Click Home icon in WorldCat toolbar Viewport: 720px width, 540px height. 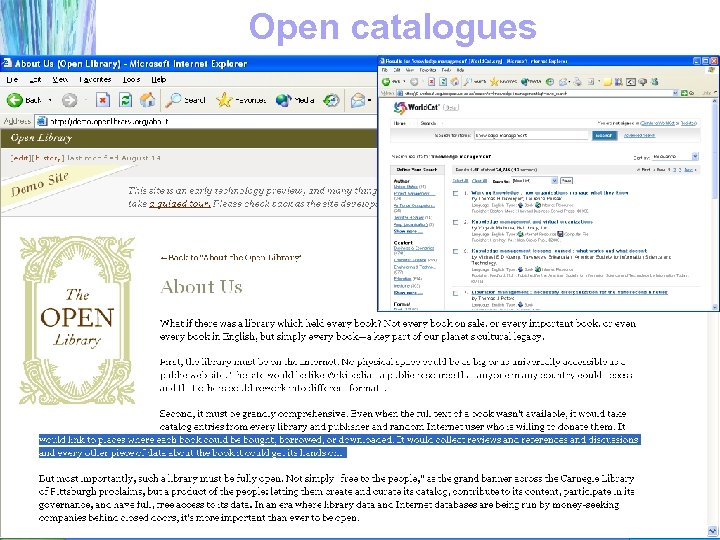455,82
